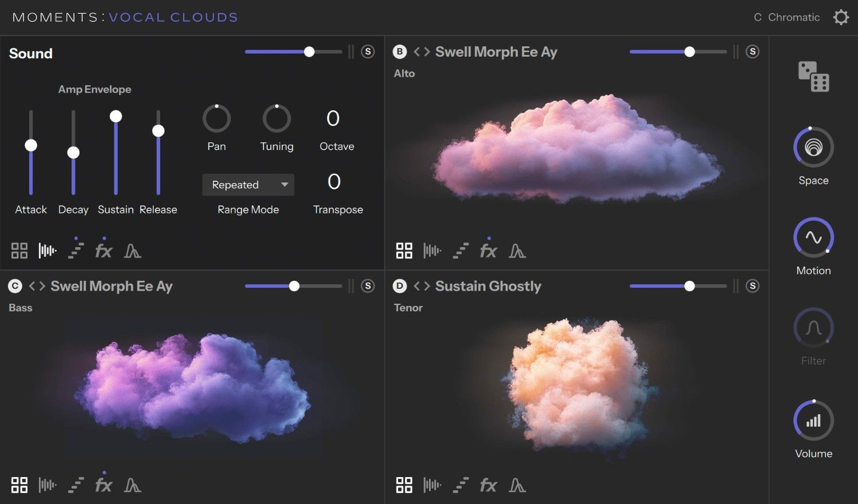This screenshot has width=858, height=504.
Task: Randomize sounds with the dice icon
Action: point(813,76)
